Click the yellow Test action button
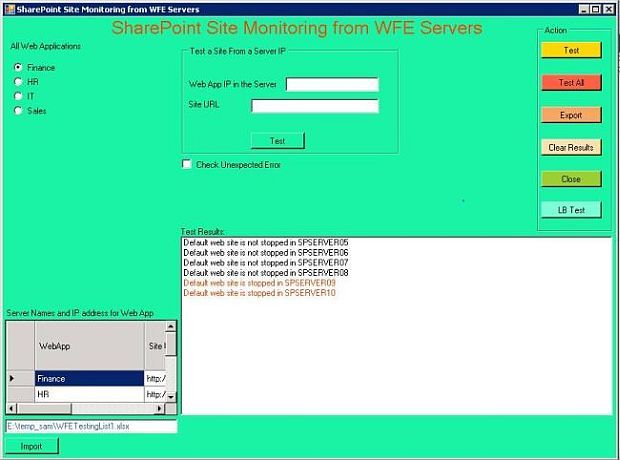This screenshot has height=460, width=620. click(x=571, y=50)
